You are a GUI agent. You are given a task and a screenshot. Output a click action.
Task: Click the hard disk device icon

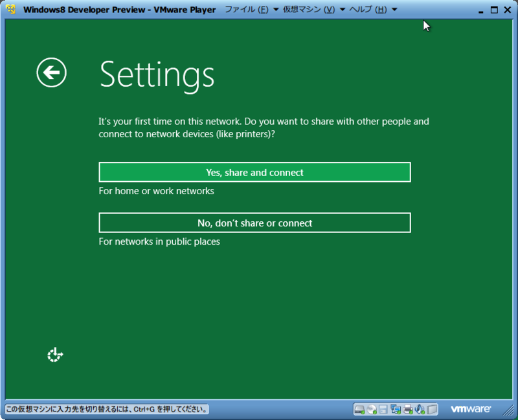359,410
